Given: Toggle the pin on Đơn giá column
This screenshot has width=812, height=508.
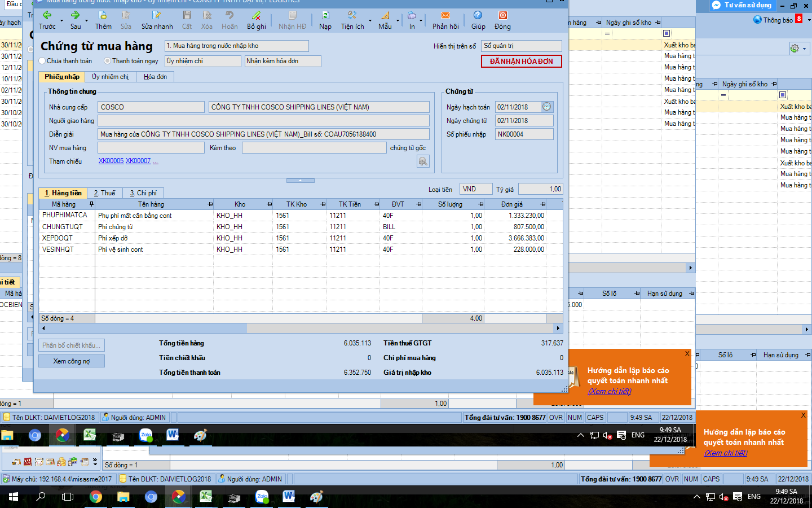Looking at the screenshot, I should tap(542, 204).
